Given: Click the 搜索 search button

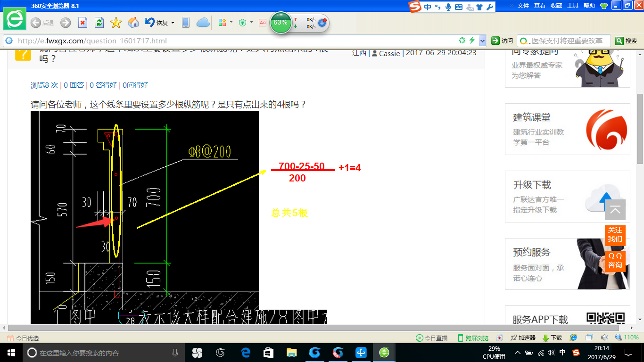Looking at the screenshot, I should tap(627, 41).
